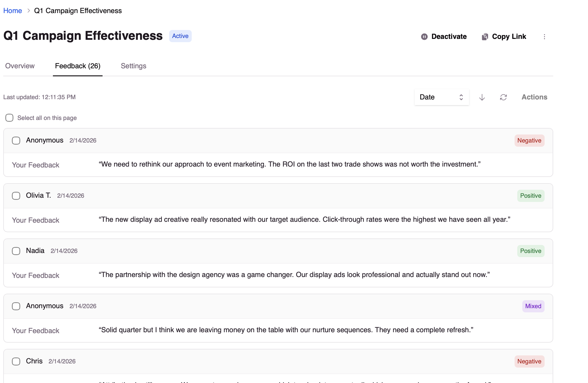Select the Feedback (26) tab
588x383 pixels.
click(78, 66)
